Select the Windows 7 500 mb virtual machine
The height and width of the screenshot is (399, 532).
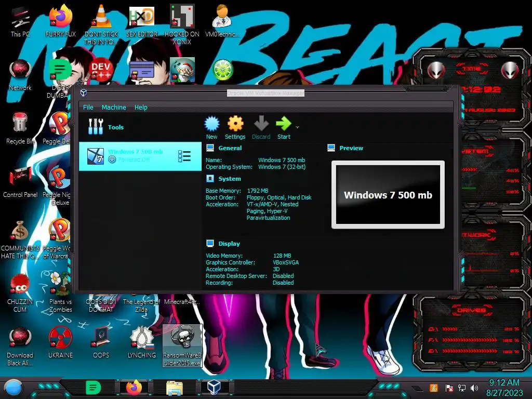[140, 156]
